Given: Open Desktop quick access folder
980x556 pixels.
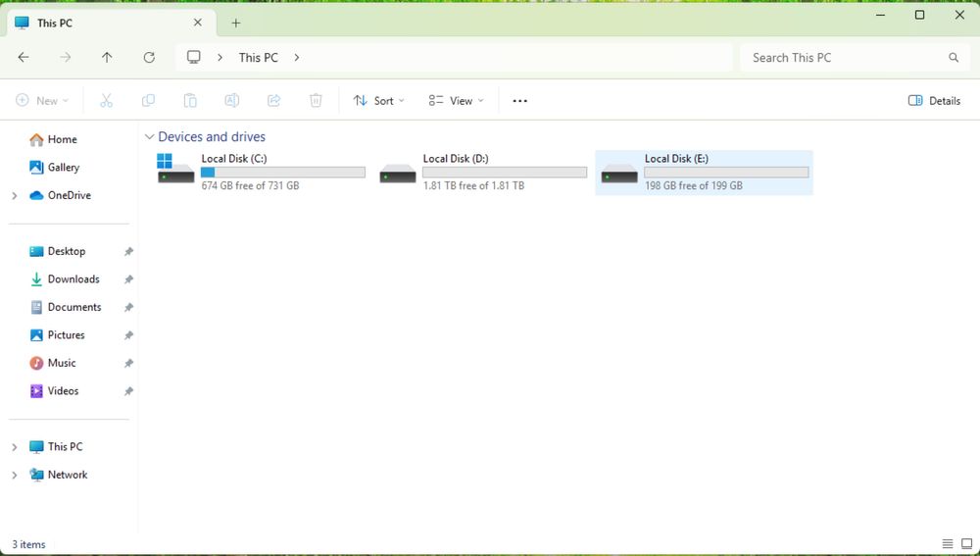Looking at the screenshot, I should [58, 251].
